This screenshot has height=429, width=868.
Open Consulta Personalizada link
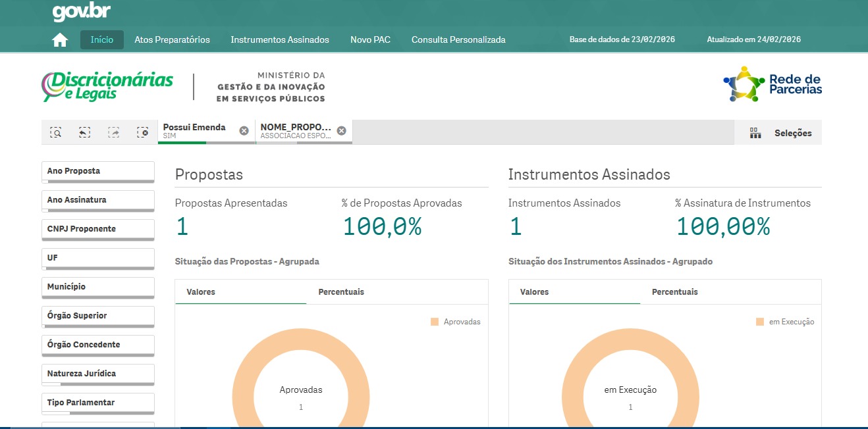pos(458,39)
